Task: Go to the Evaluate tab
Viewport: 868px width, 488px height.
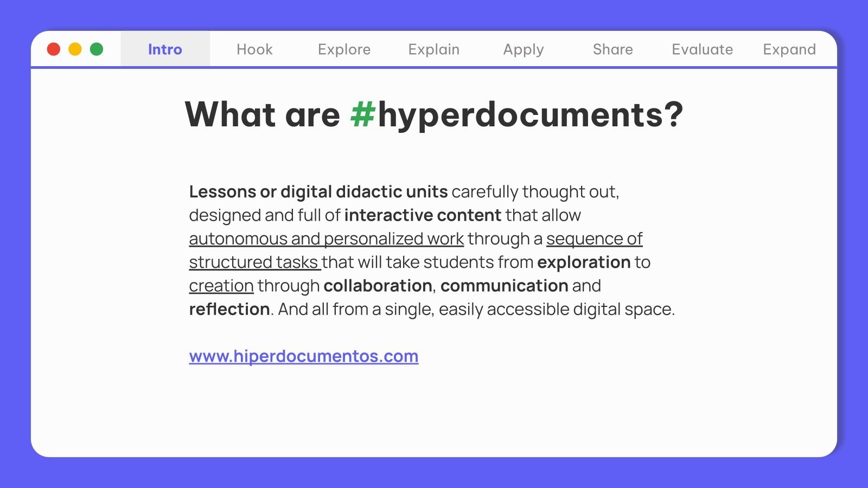Action: coord(702,49)
